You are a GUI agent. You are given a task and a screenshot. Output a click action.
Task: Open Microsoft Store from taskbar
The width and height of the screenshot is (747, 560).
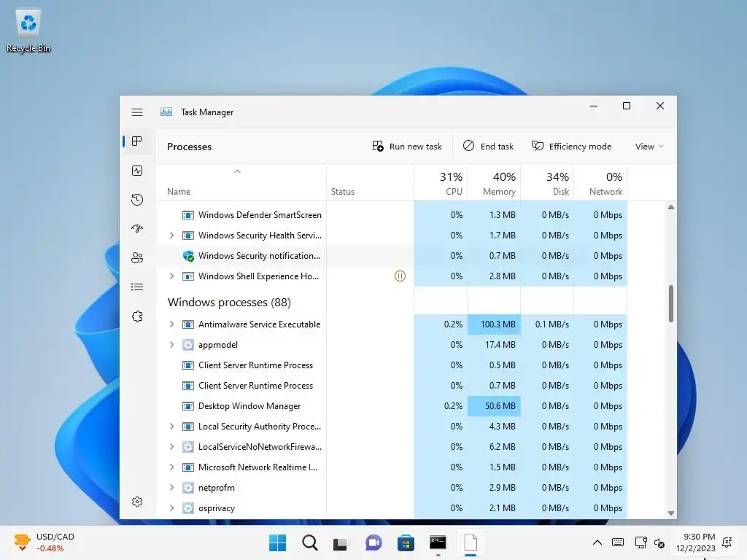tap(406, 542)
